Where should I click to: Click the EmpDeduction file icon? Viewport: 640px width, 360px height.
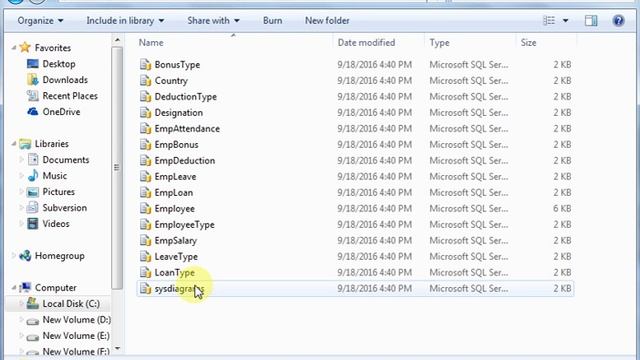(x=145, y=160)
